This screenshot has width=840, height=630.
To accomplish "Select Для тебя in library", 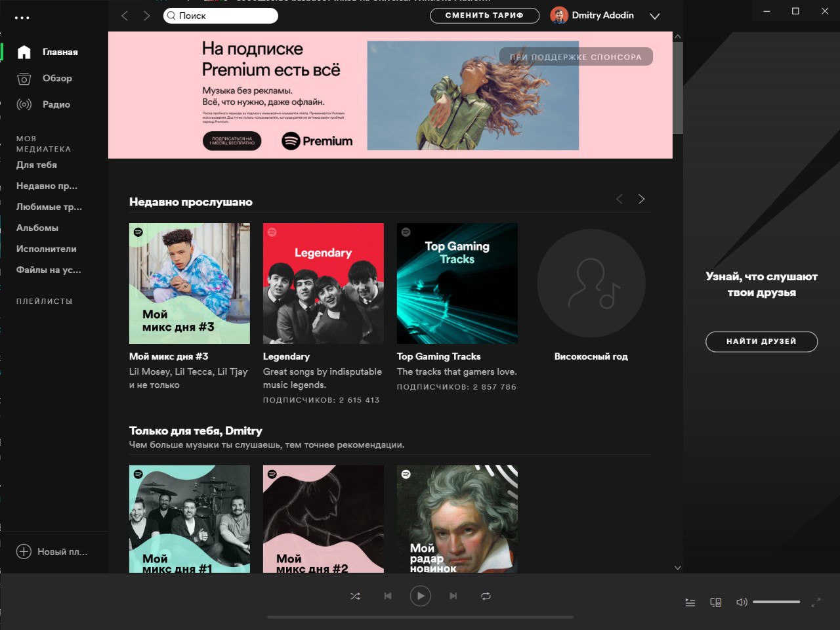I will tap(37, 165).
